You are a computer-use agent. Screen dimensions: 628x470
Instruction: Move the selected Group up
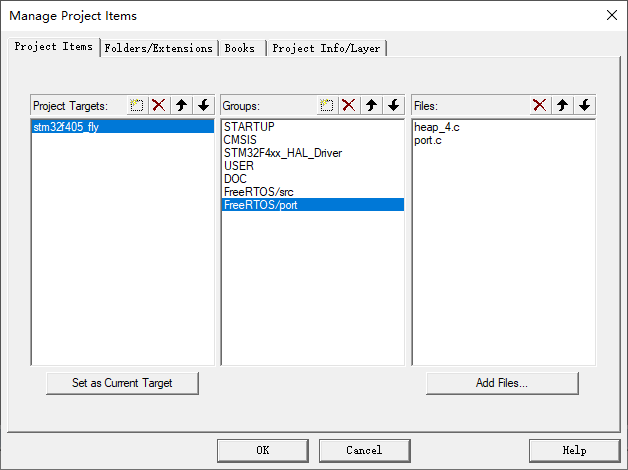pos(371,106)
